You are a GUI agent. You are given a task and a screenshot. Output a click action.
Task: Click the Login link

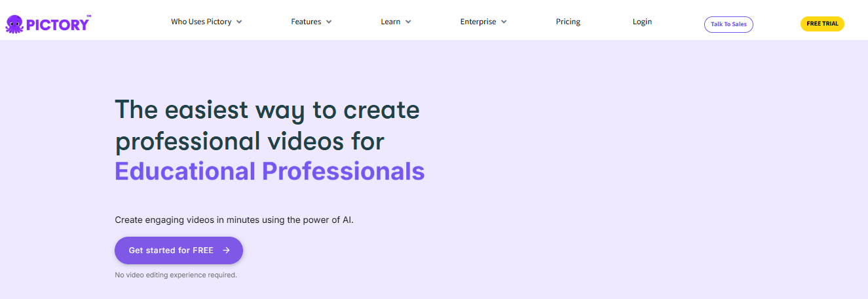click(642, 22)
